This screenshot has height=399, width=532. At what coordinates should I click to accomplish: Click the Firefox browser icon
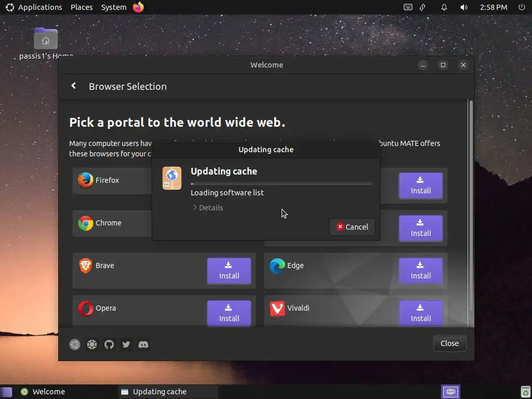pyautogui.click(x=86, y=180)
